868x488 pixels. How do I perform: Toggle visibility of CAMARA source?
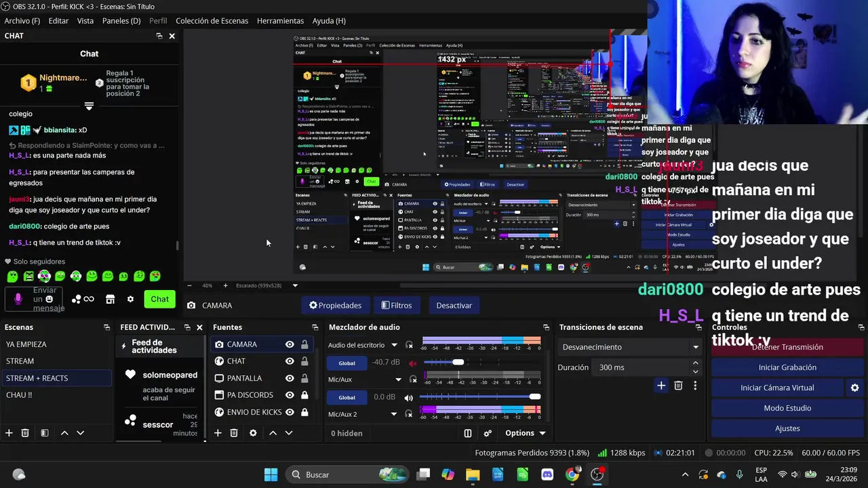[x=290, y=344]
